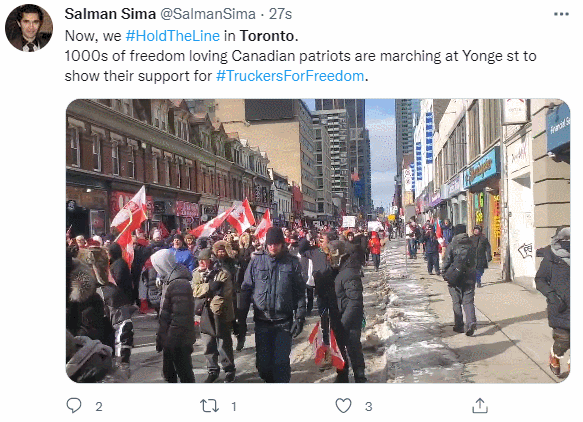Viewport: 583px width, 422px height.
Task: Retweet this post using the retweet icon
Action: (209, 406)
